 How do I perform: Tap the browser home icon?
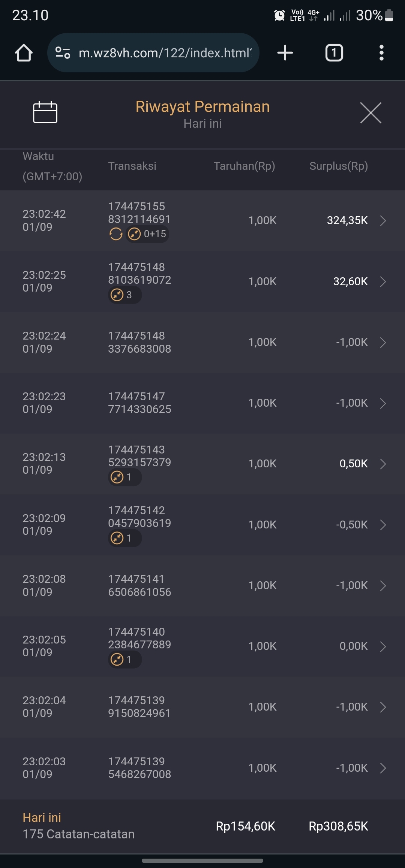24,53
